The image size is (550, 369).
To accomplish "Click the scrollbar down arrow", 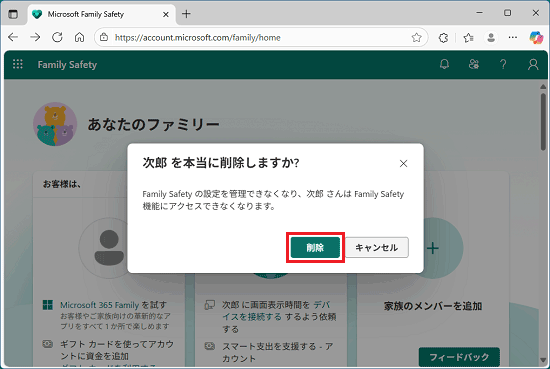I will [543, 361].
